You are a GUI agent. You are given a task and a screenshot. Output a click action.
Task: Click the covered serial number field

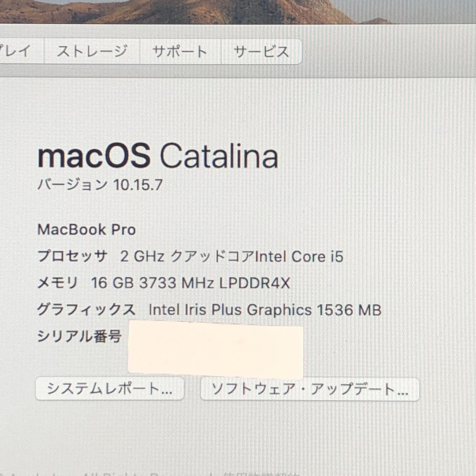pos(216,349)
